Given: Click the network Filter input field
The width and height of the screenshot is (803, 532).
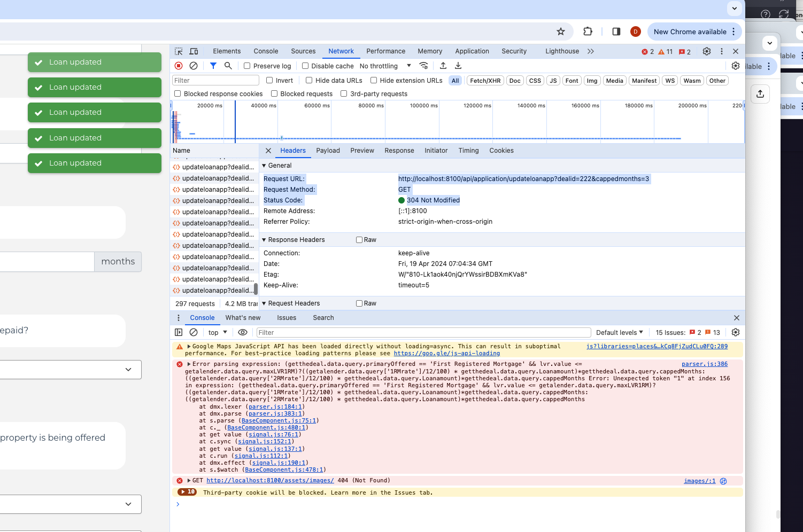Looking at the screenshot, I should 215,81.
